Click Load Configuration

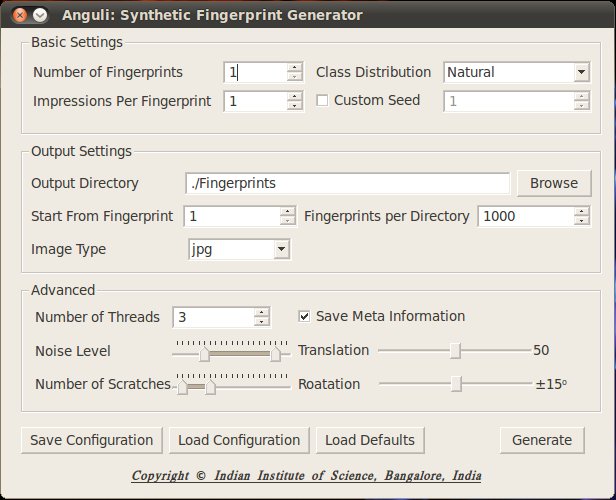point(239,440)
